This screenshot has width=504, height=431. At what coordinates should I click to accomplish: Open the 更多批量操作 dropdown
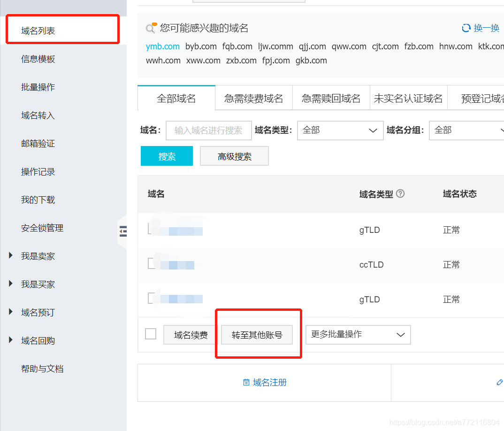pyautogui.click(x=358, y=334)
